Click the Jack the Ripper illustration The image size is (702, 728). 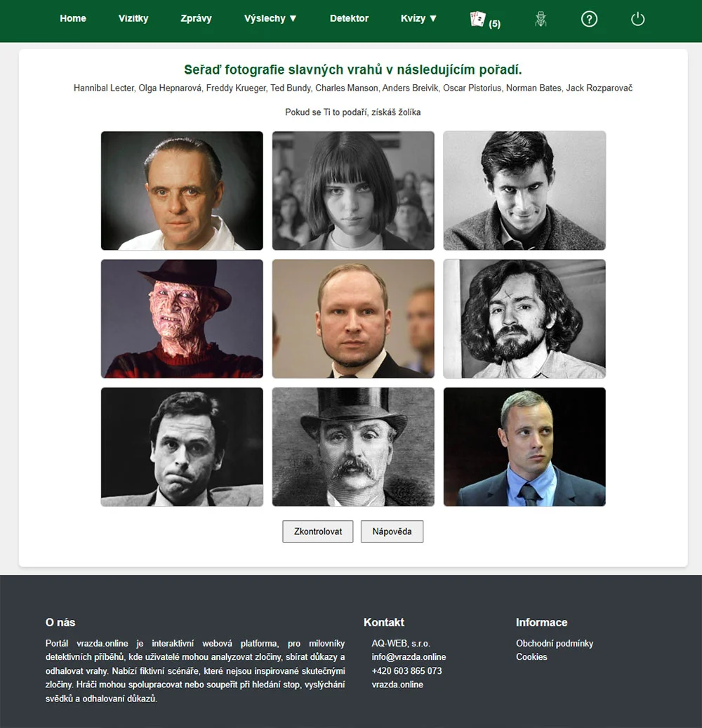pyautogui.click(x=353, y=446)
